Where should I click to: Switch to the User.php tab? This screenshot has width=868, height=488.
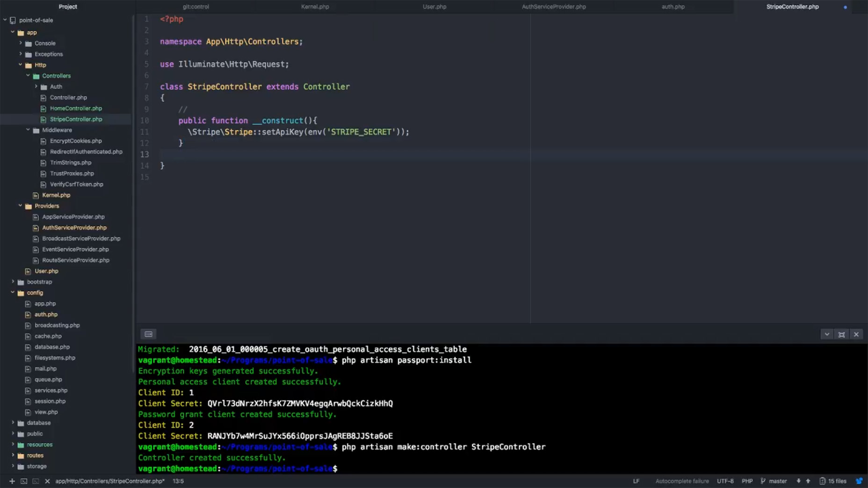[434, 7]
